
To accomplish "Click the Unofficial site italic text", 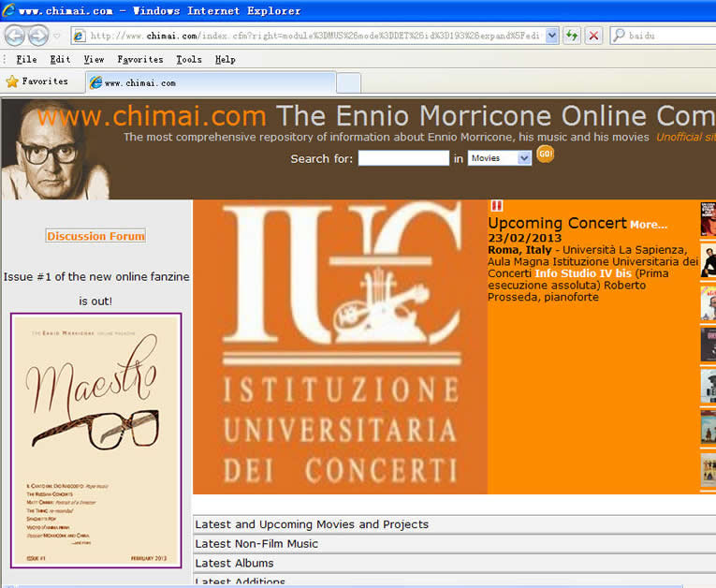I will coord(686,137).
